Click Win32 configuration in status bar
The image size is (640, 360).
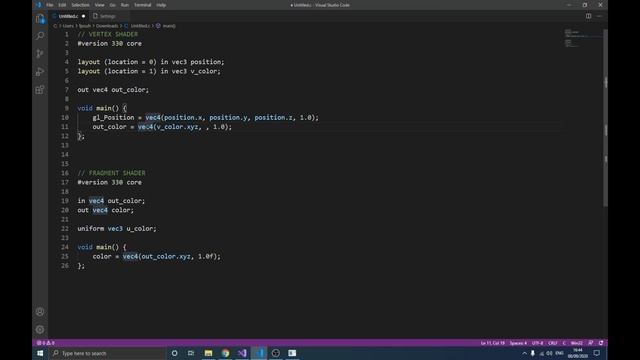[x=576, y=343]
